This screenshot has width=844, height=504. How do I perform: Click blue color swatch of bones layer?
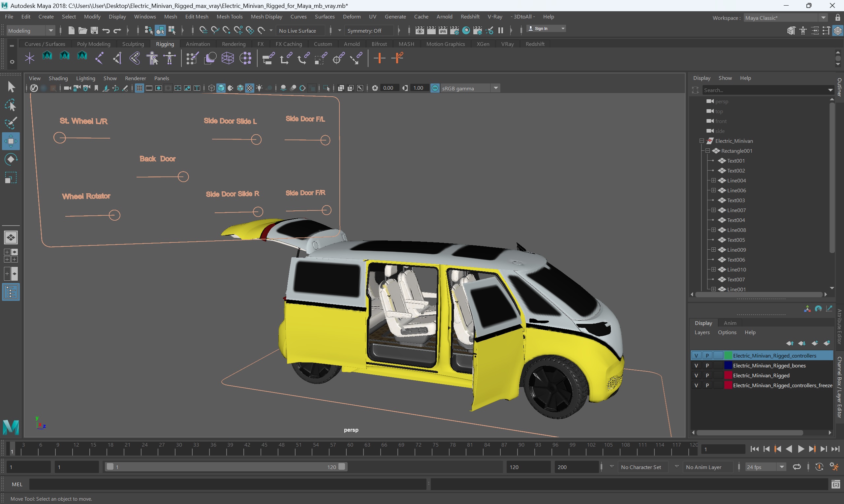[x=728, y=365]
